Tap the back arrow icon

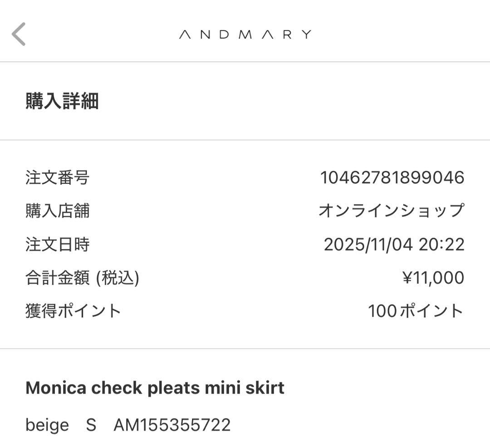[x=19, y=34]
